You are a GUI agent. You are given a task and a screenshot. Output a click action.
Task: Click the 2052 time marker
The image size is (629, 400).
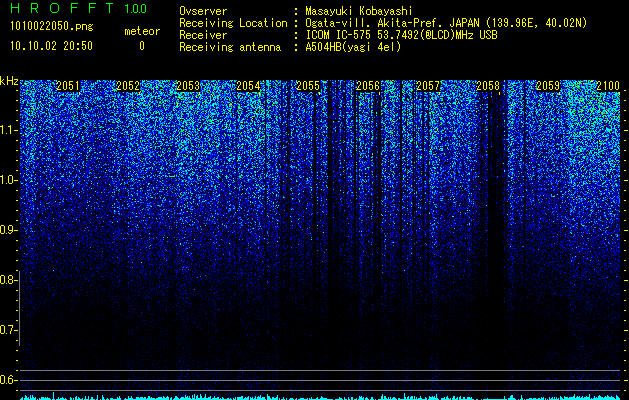pos(128,86)
